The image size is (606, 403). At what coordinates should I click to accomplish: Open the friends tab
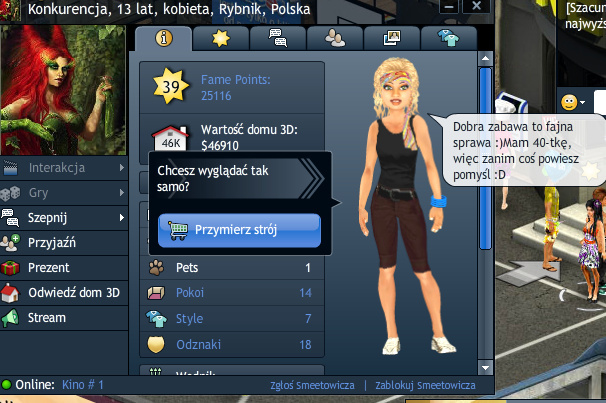[335, 38]
